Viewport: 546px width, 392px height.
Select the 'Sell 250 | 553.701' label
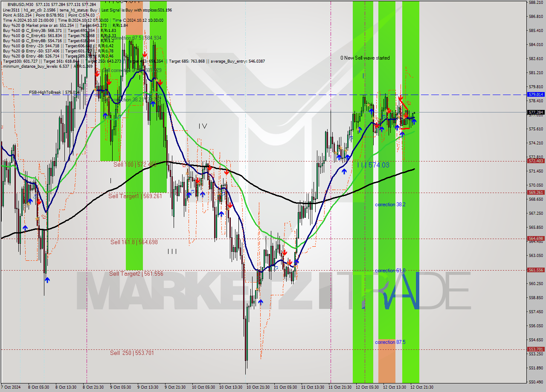[132, 353]
